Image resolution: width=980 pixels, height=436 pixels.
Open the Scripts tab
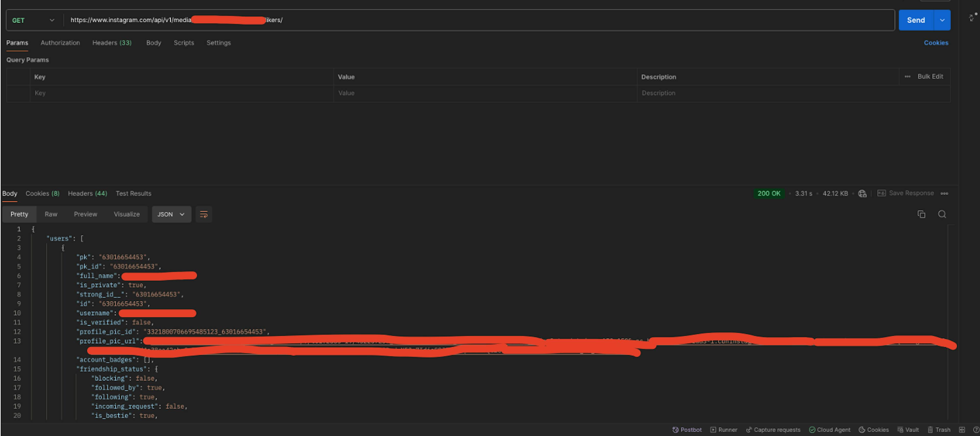tap(184, 43)
